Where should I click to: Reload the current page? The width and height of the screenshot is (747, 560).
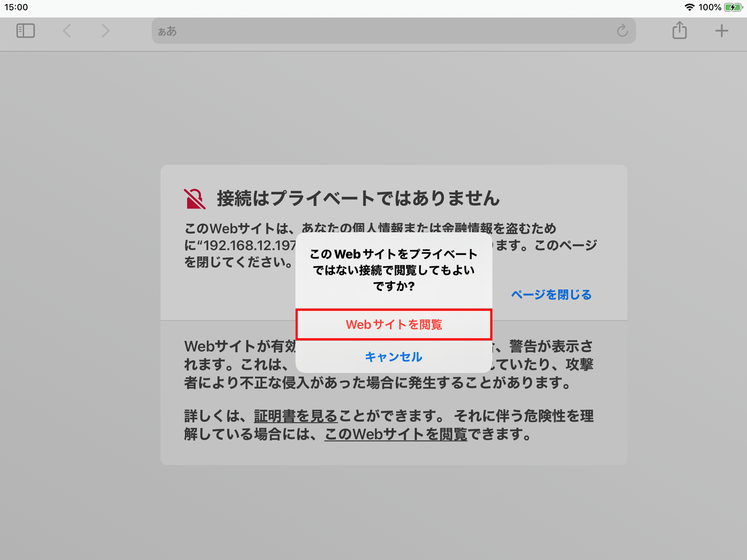pyautogui.click(x=622, y=31)
